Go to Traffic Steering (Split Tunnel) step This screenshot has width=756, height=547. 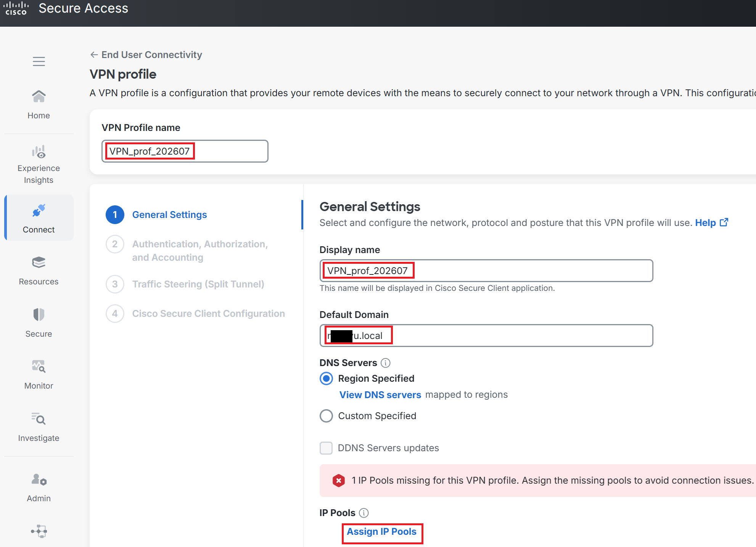[x=198, y=284]
